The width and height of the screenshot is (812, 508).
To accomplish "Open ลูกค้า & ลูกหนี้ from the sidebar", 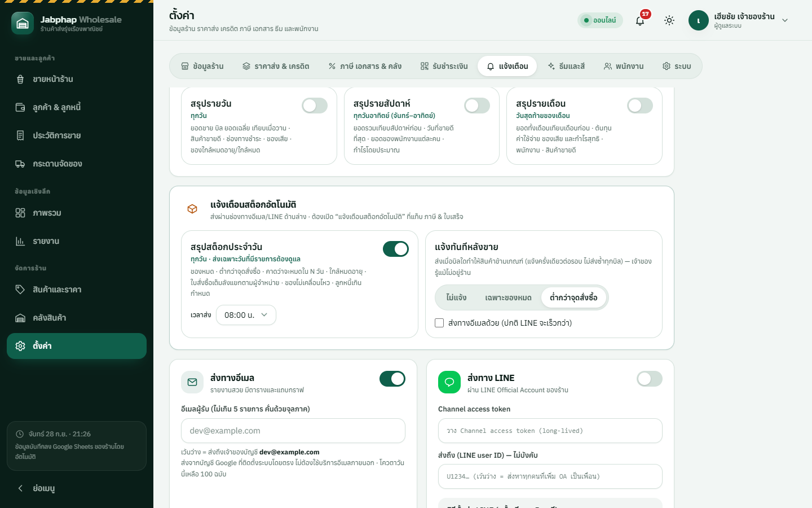I will point(77,107).
